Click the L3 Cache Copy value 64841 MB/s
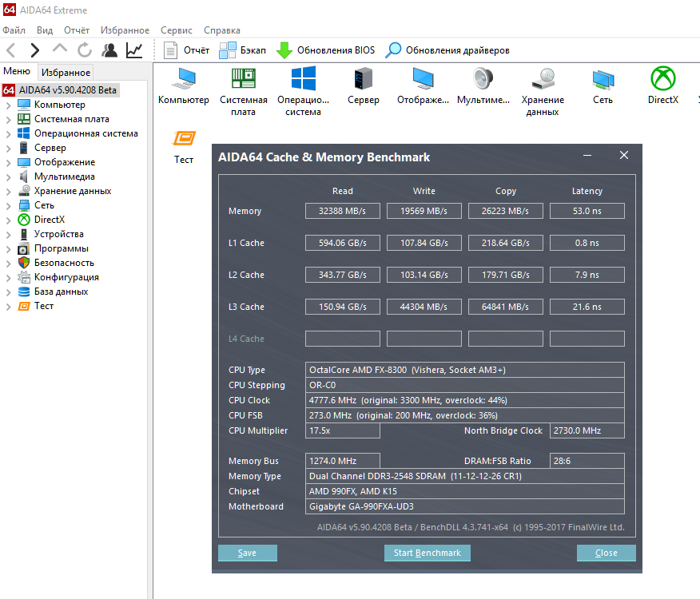 (x=505, y=307)
